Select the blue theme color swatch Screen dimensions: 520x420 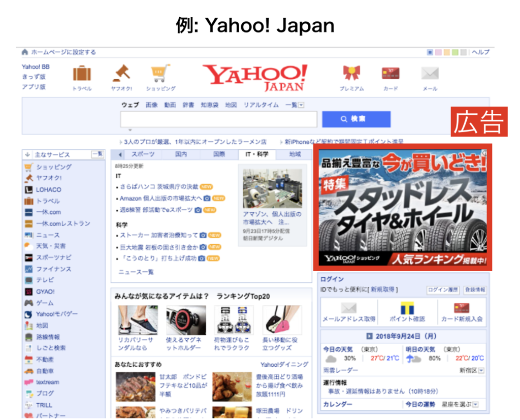(430, 52)
